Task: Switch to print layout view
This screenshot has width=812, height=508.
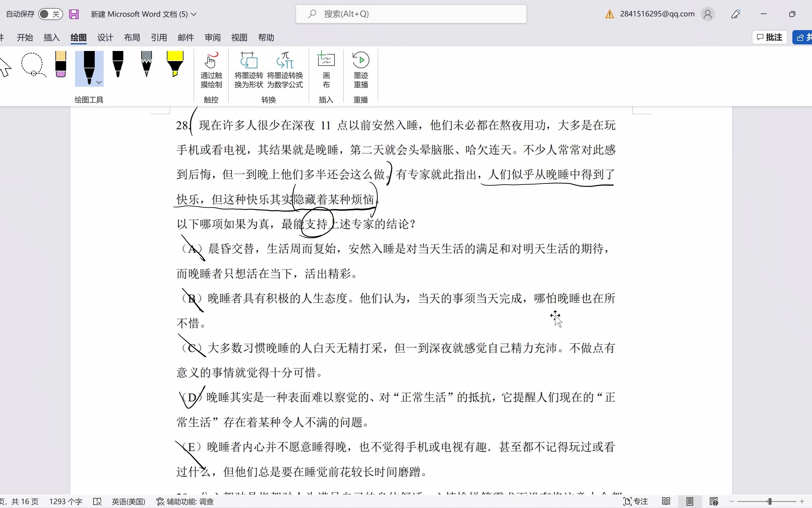Action: pyautogui.click(x=690, y=502)
